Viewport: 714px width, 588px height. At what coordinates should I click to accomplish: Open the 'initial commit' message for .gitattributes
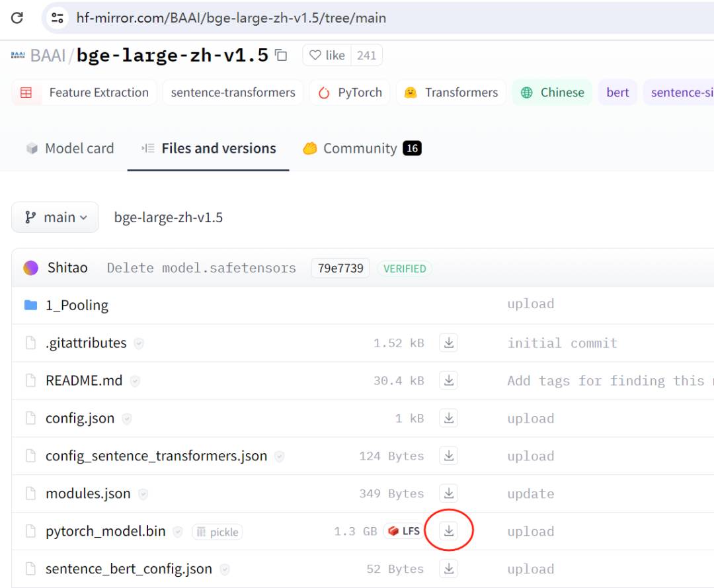click(x=563, y=343)
